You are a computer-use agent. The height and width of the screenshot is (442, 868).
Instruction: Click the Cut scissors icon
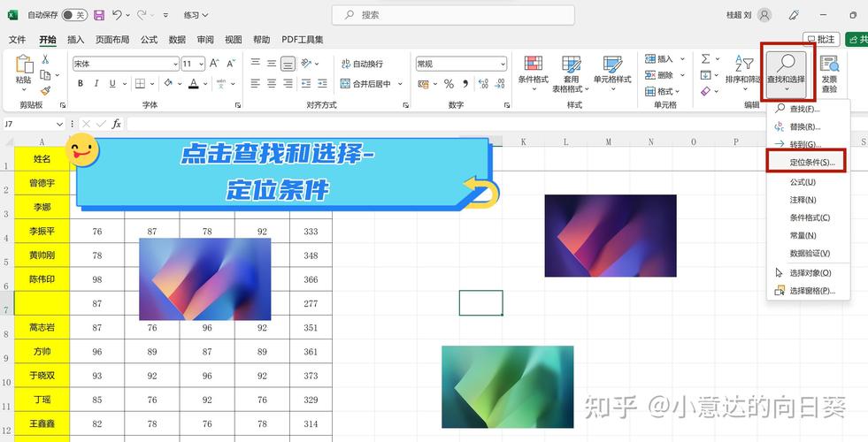[x=45, y=59]
